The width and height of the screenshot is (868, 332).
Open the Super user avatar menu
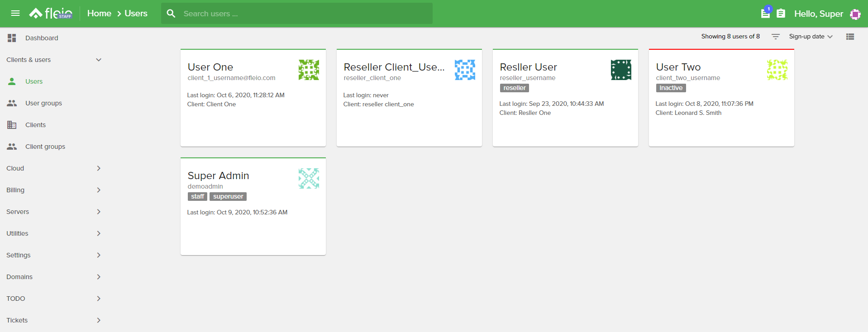[855, 14]
